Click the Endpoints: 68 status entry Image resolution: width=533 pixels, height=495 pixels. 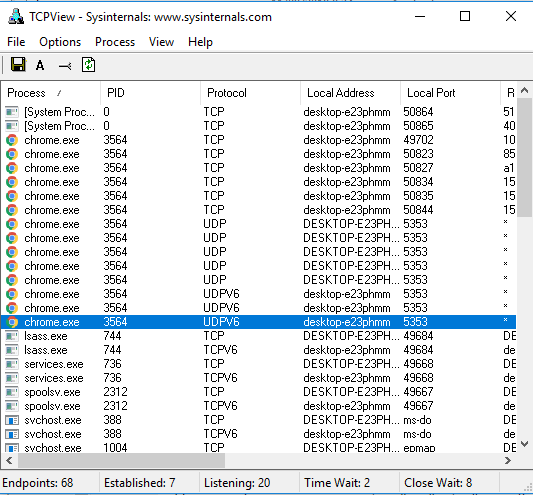pos(38,483)
